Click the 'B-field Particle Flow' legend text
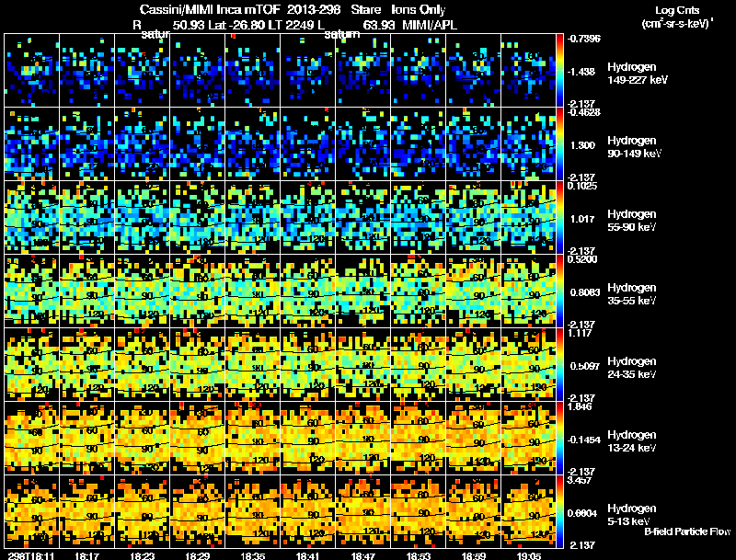 click(687, 531)
